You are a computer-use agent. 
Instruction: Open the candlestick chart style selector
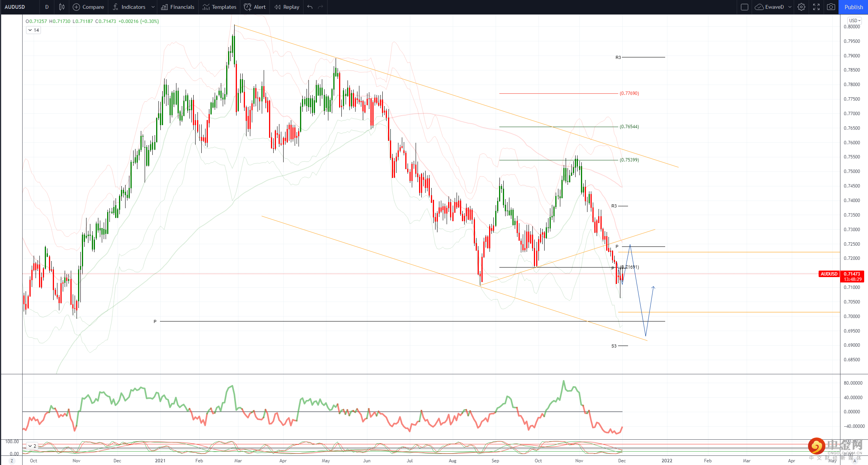62,7
